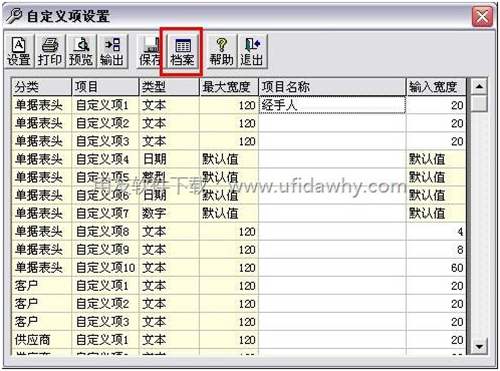Click input width 20 of 供应商 自定义项1
Image resolution: width=500 pixels, height=371 pixels.
click(436, 340)
